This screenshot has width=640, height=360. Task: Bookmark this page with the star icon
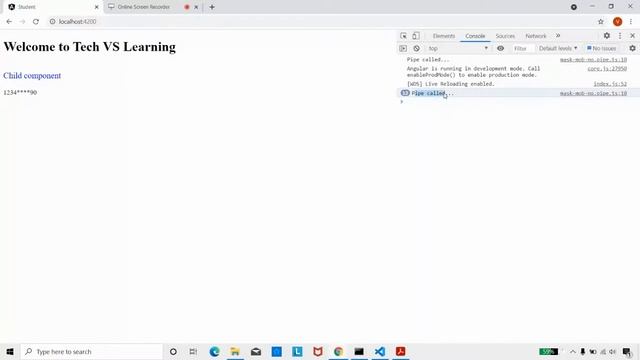(600, 22)
